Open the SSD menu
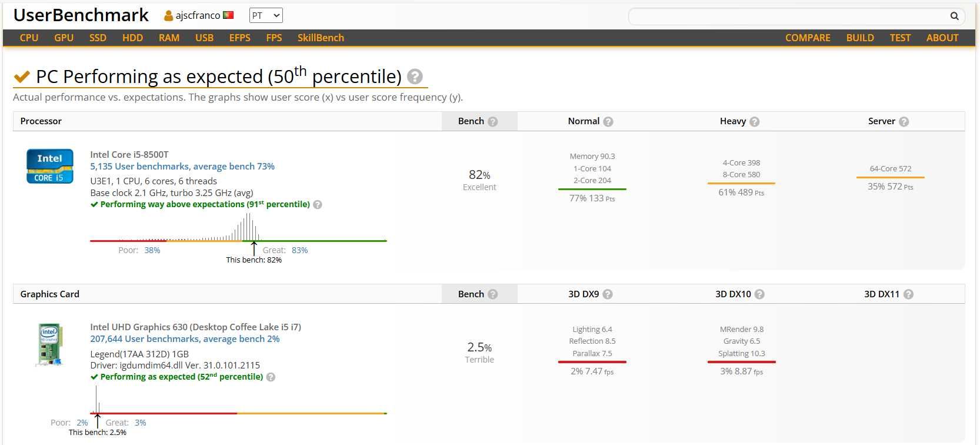This screenshot has height=445, width=980. pos(98,38)
